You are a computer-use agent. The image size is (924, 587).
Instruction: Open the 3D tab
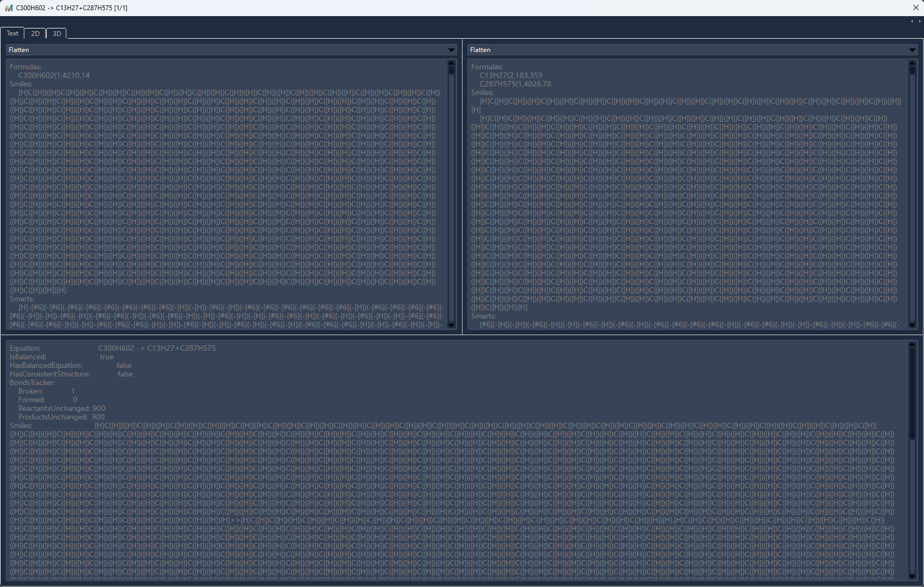tap(56, 33)
